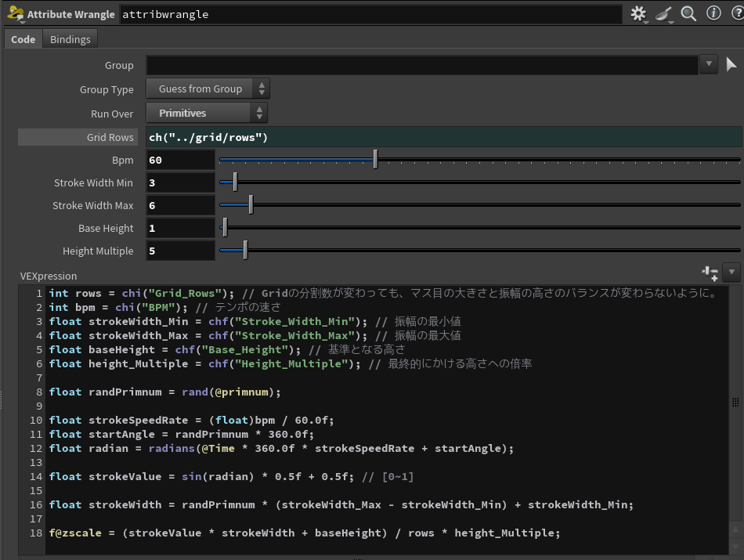Click the Attribute Wrangle node icon
This screenshot has width=744, height=560.
[x=14, y=14]
